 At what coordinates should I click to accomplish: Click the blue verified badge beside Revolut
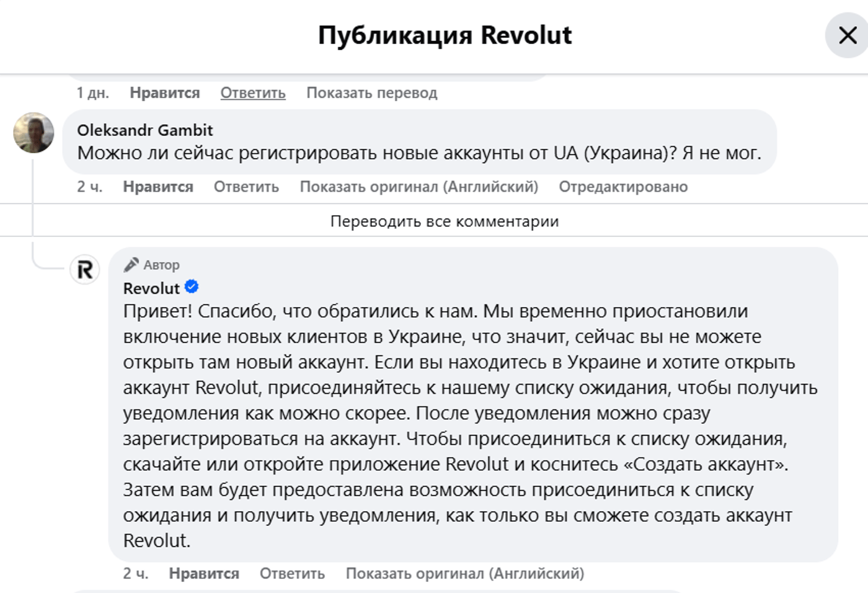[x=192, y=287]
